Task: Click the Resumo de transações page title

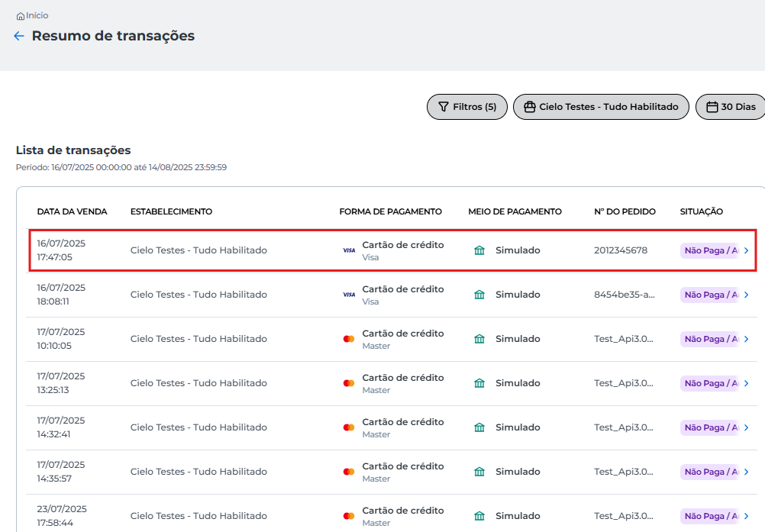Action: [113, 36]
